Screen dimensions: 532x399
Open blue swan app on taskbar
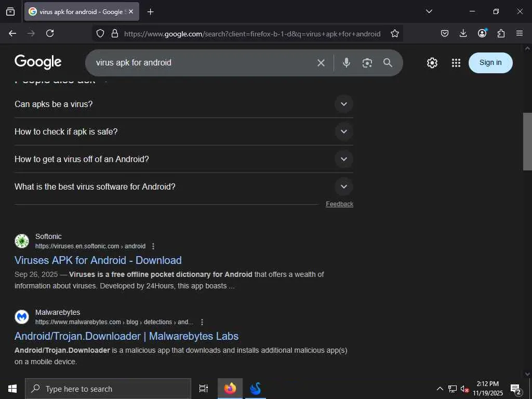[256, 389]
